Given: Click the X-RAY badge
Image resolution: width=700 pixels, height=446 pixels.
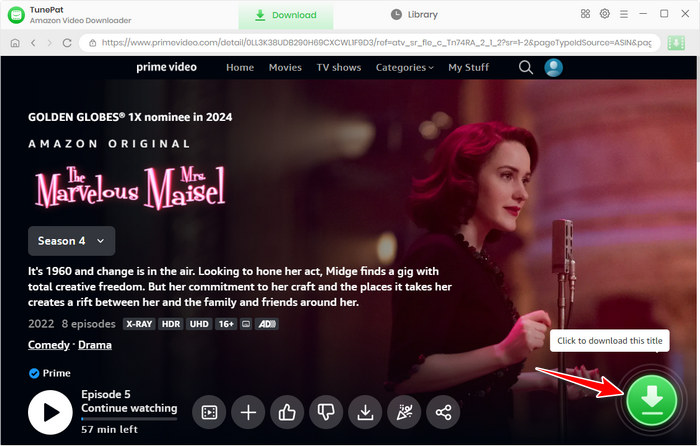Looking at the screenshot, I should pyautogui.click(x=139, y=324).
